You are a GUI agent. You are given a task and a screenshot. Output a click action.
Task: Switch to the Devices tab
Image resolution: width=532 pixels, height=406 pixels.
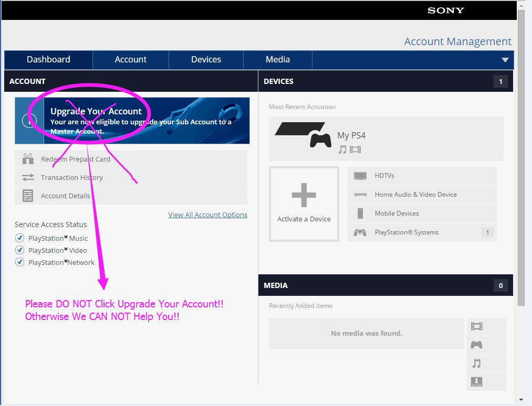pyautogui.click(x=206, y=60)
